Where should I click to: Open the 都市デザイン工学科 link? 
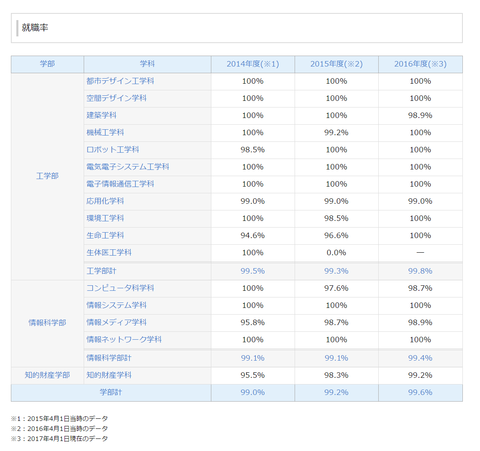pos(120,81)
